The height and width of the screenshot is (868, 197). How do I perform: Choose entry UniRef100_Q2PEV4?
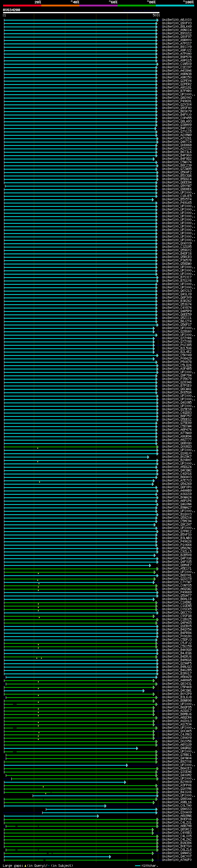(176, 81)
